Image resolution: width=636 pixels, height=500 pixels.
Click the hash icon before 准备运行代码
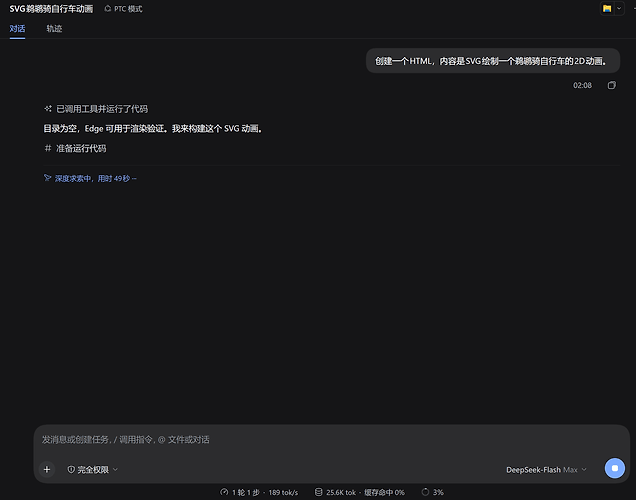48,148
